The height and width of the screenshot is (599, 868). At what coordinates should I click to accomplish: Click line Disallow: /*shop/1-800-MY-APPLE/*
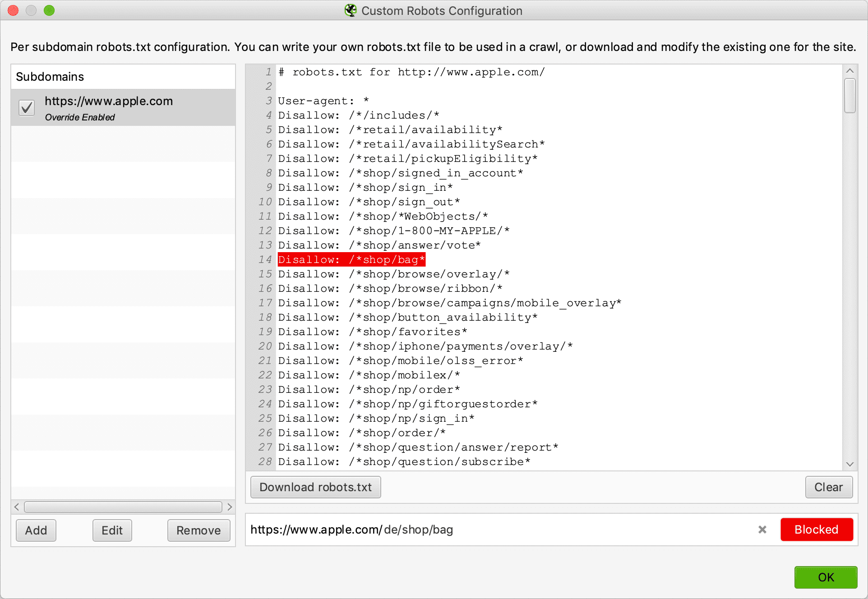pyautogui.click(x=394, y=231)
